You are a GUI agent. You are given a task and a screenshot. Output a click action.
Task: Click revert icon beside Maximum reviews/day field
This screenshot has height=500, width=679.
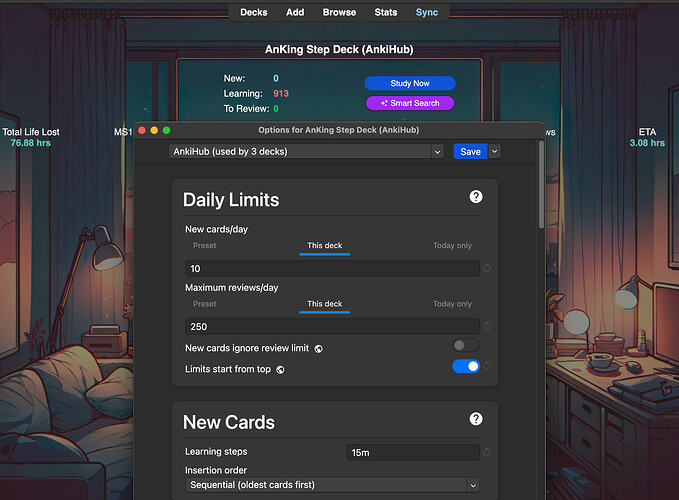point(487,327)
